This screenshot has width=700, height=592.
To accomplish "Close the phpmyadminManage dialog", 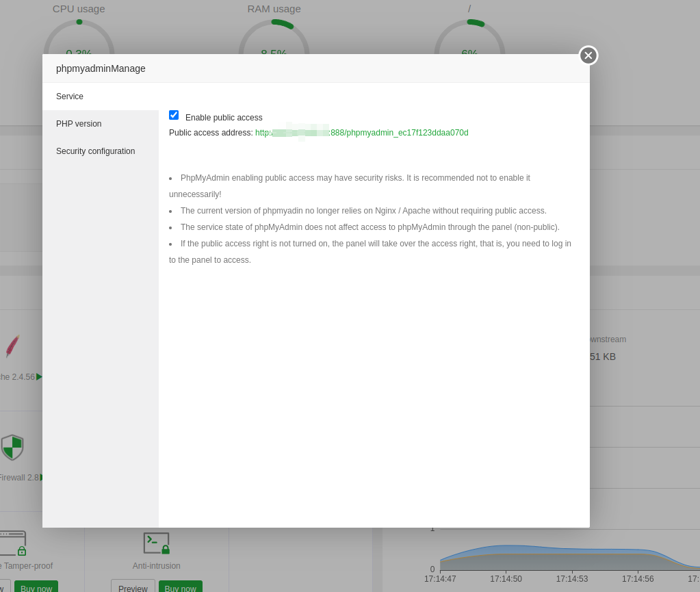I will pos(588,55).
